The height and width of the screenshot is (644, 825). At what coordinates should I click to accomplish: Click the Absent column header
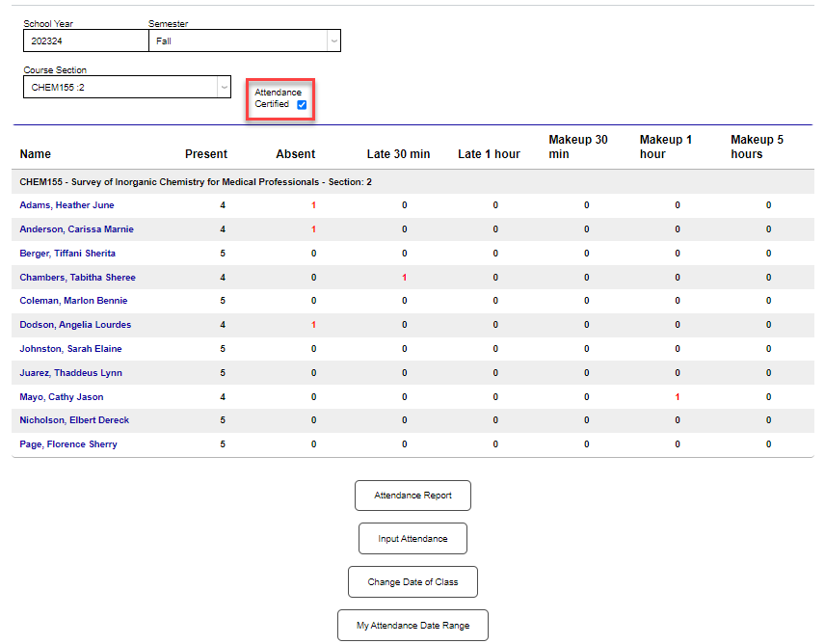pyautogui.click(x=295, y=153)
